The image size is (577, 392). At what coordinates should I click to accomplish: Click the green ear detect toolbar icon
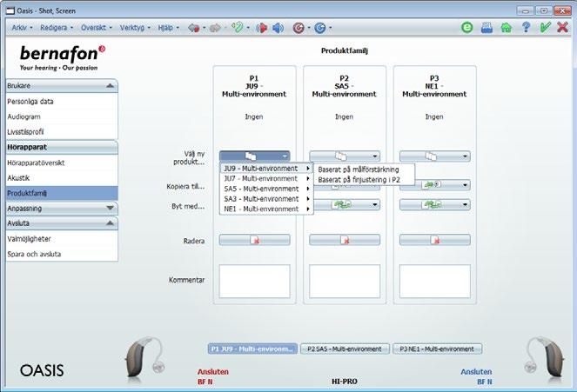238,27
